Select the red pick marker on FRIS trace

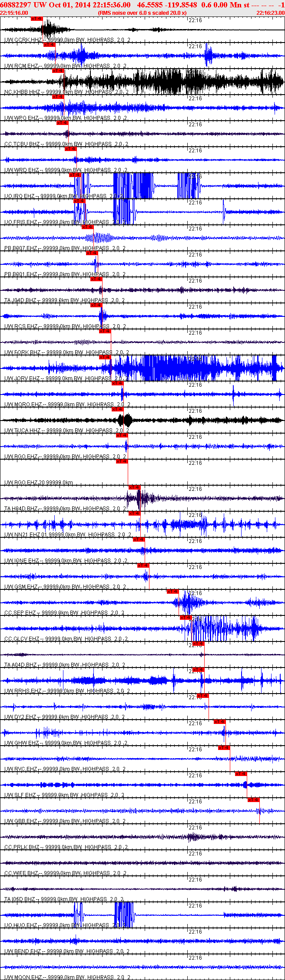tap(80, 201)
